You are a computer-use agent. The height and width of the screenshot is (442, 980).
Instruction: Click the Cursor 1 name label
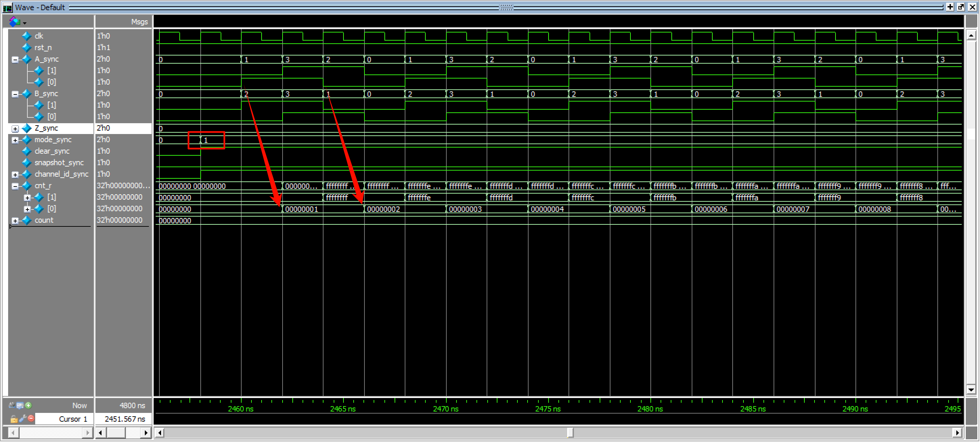[73, 419]
